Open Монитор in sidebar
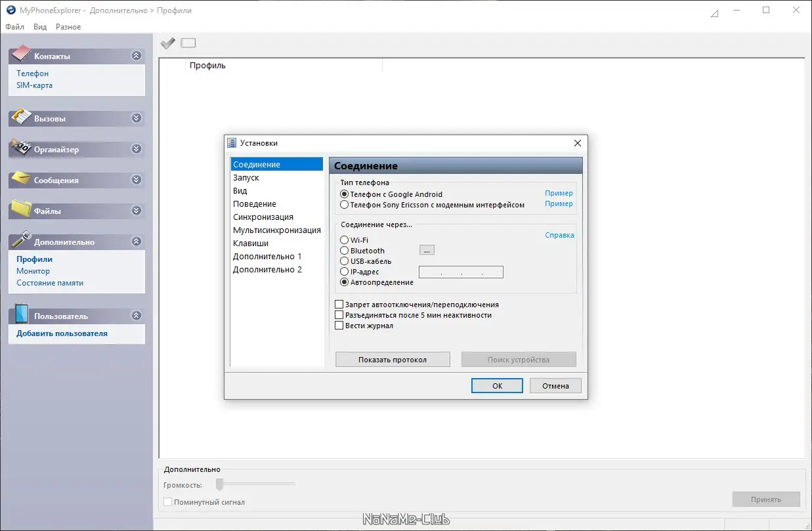 point(33,271)
